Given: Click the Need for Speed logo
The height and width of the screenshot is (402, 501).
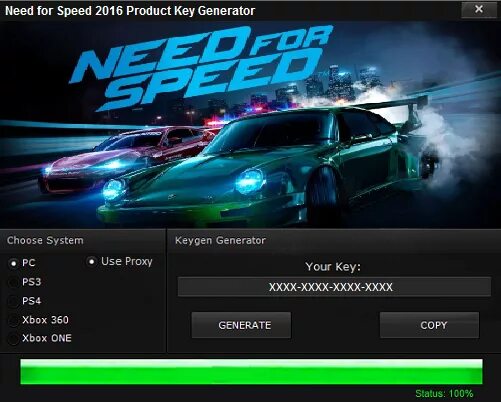Looking at the screenshot, I should pyautogui.click(x=200, y=67).
